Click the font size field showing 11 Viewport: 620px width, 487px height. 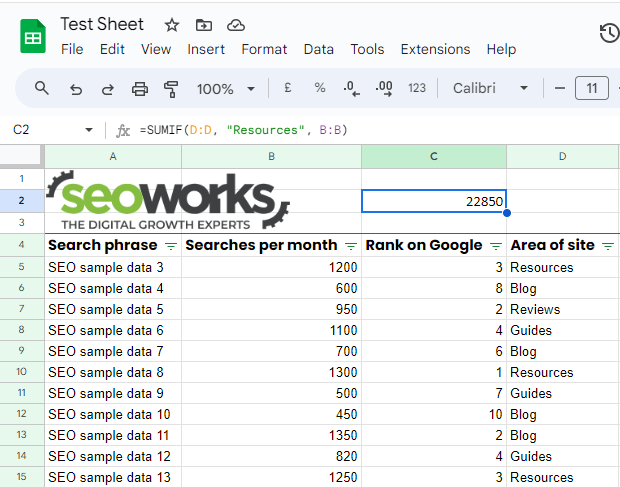pos(592,88)
